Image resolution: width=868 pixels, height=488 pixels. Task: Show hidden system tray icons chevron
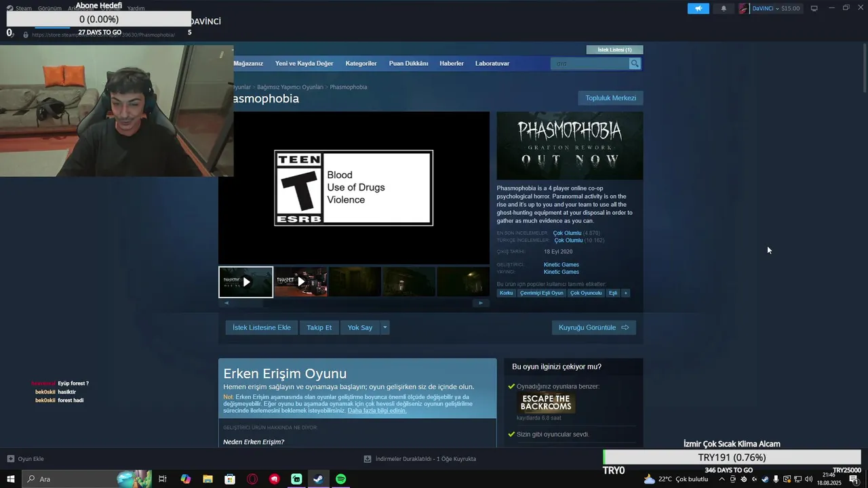pos(722,479)
